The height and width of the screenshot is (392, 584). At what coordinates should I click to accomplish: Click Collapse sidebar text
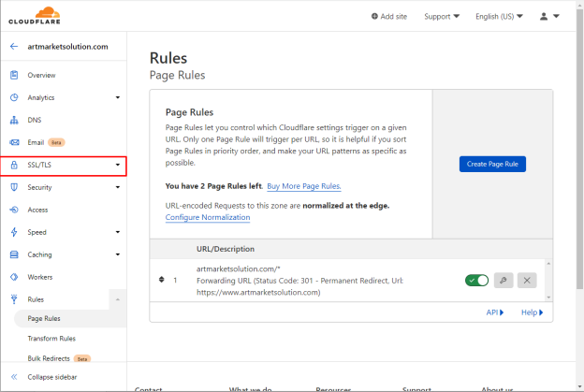[52, 377]
